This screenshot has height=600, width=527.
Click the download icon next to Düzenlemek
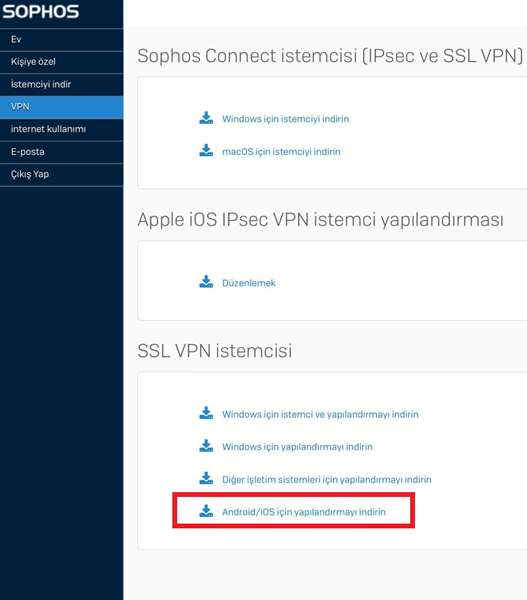206,282
